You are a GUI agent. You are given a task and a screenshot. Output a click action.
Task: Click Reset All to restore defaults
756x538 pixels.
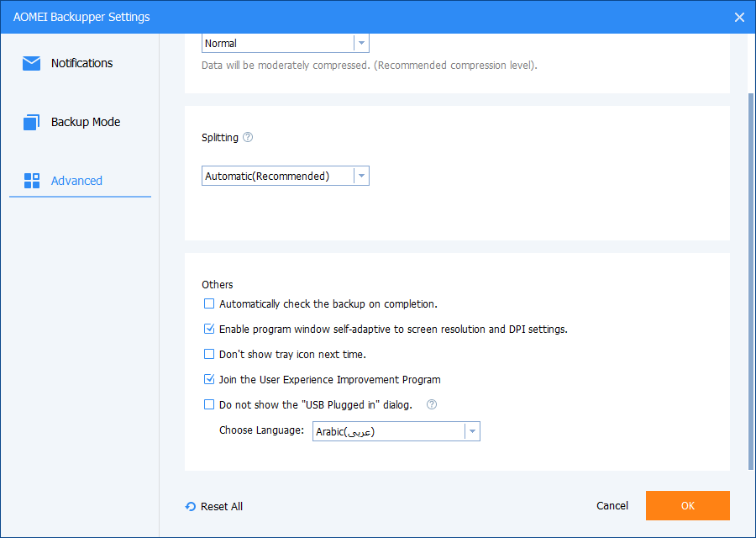[x=214, y=506]
